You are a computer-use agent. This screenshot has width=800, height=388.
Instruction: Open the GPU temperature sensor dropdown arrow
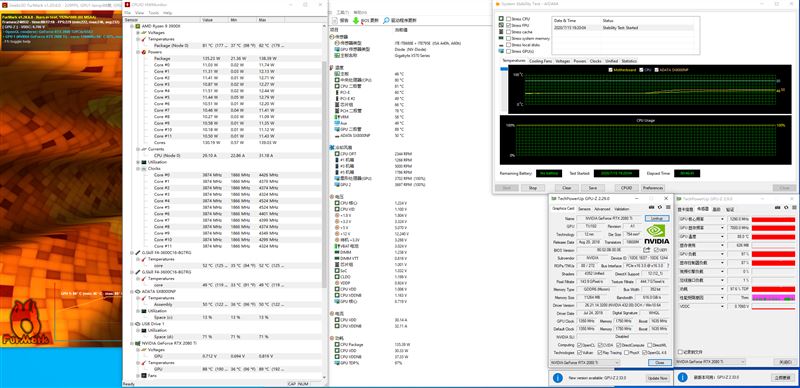(x=722, y=236)
